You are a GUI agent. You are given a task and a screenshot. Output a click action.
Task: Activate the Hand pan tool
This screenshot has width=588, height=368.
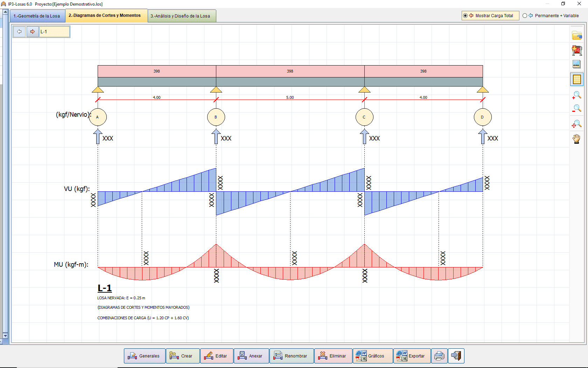click(x=577, y=139)
